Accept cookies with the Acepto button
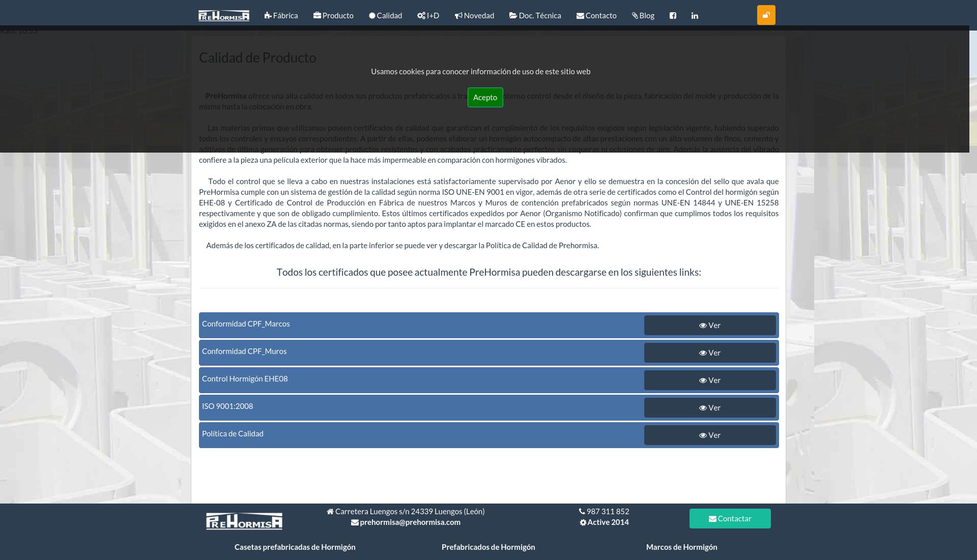The image size is (977, 560). coord(485,97)
